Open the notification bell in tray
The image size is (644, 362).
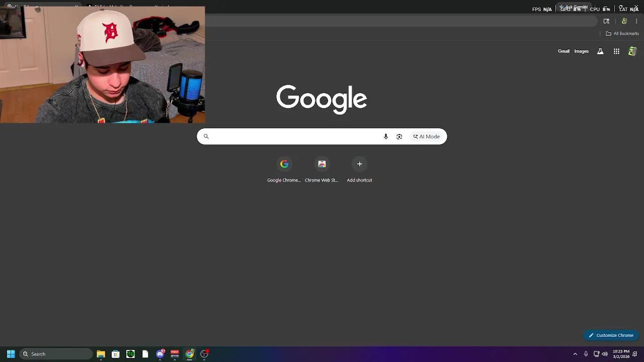[635, 354]
